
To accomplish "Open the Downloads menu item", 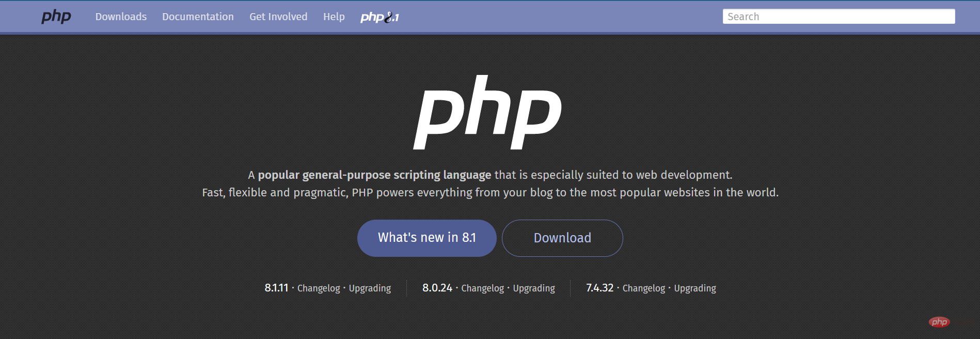I will point(121,17).
